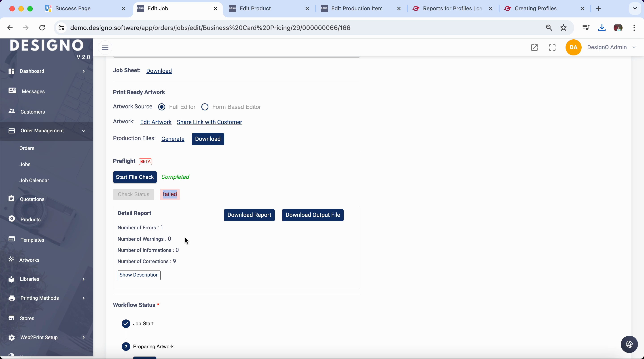Open Jobs under Order Management
Image resolution: width=644 pixels, height=359 pixels.
coord(25,164)
